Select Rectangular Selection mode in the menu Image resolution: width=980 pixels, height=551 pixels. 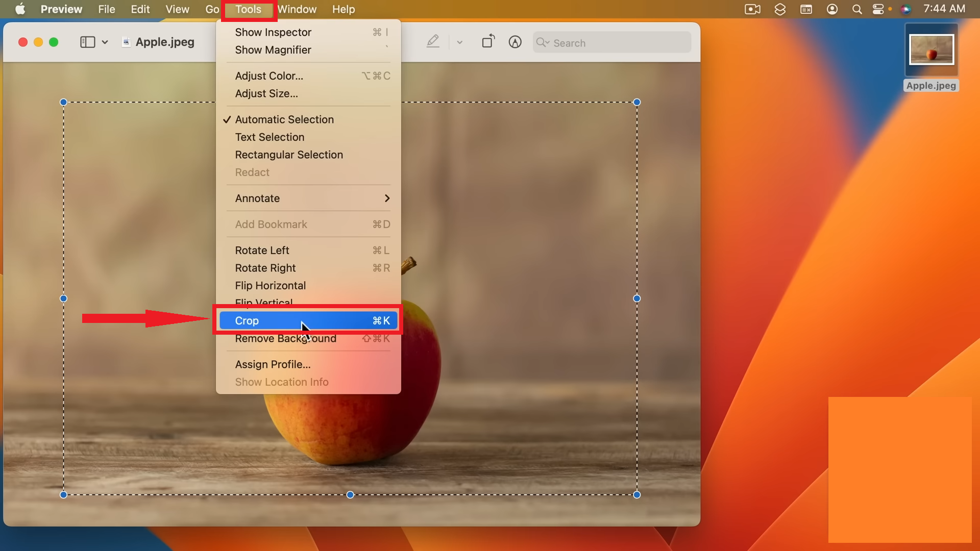click(x=289, y=155)
